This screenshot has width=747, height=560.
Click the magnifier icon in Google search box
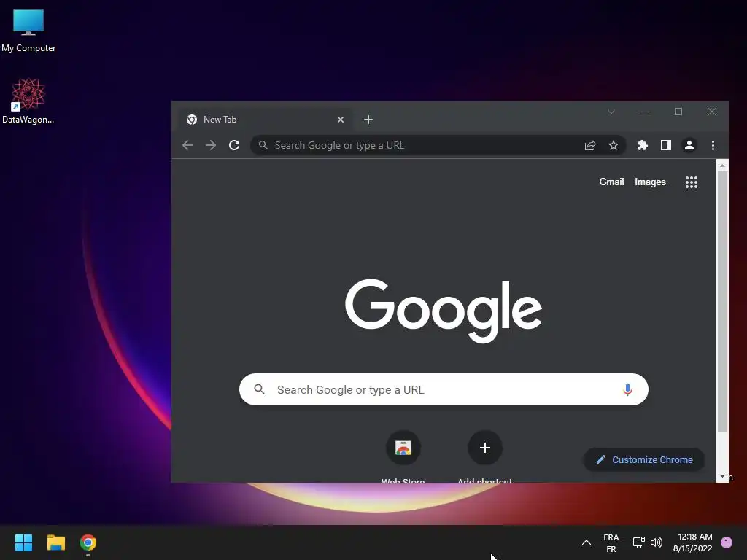pos(259,389)
